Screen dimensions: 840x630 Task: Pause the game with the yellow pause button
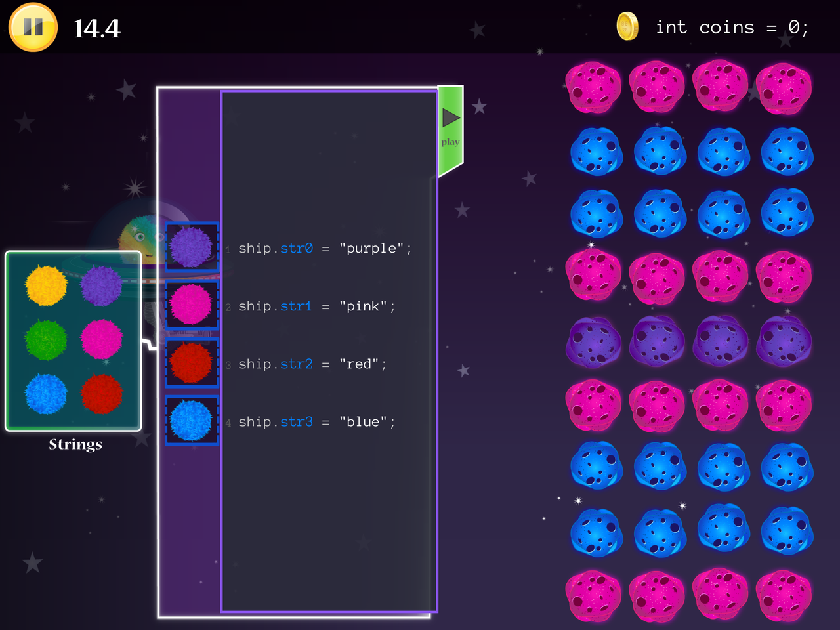(33, 28)
